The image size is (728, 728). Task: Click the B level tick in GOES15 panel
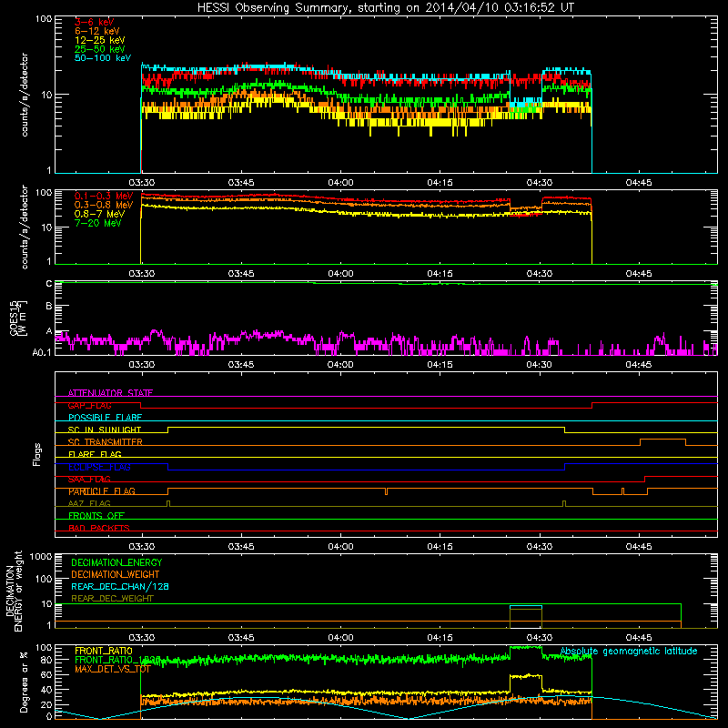[49, 306]
